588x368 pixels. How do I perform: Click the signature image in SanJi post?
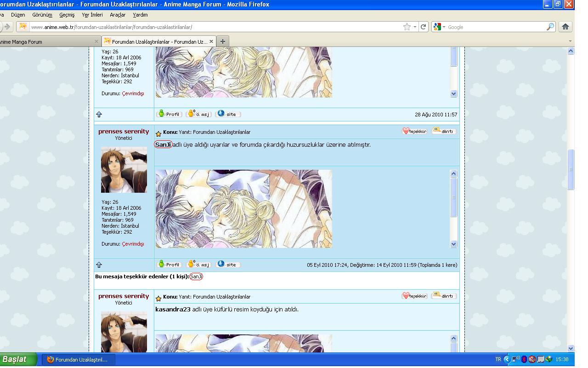tap(244, 209)
